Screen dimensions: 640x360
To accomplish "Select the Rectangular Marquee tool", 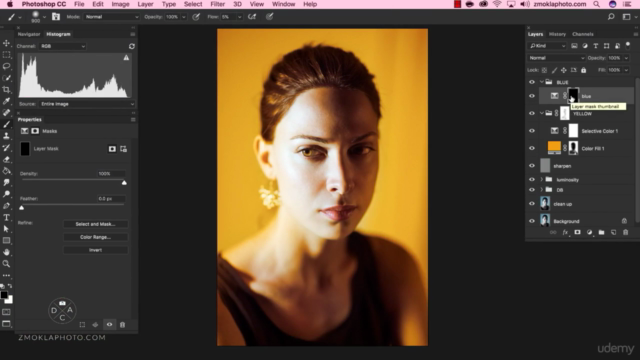I will point(6,54).
